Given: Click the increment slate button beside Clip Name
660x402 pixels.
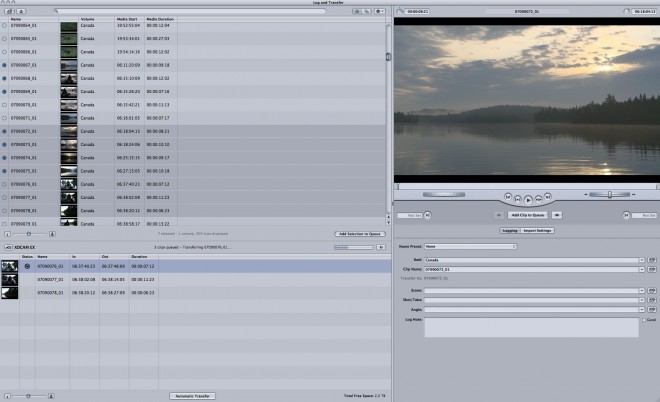Looking at the screenshot, I should [x=652, y=270].
